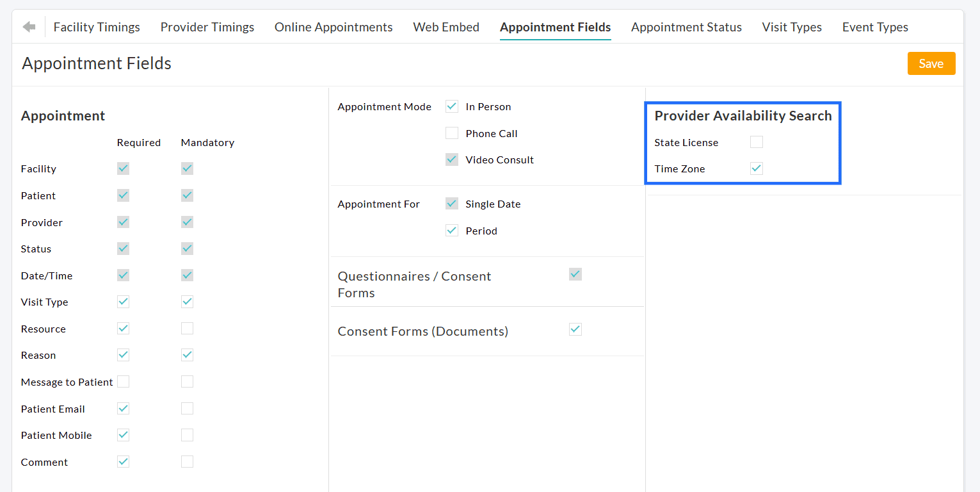Switch to the Visit Types tab

pos(792,27)
